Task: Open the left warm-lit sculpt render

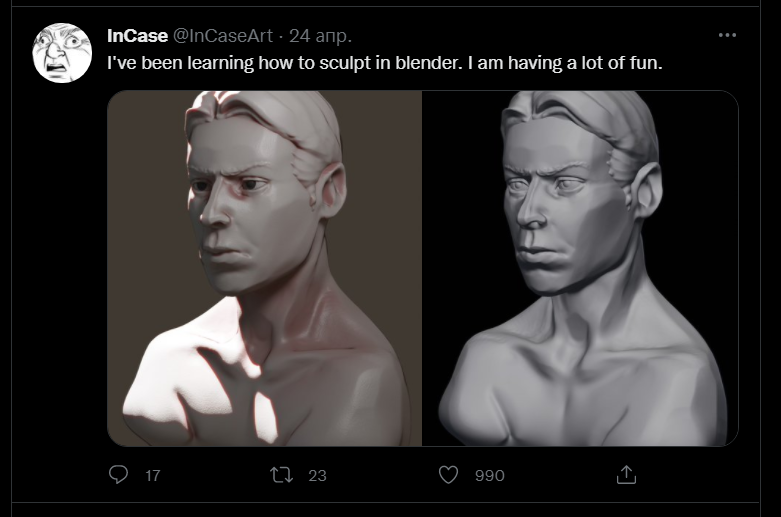Action: pyautogui.click(x=264, y=268)
